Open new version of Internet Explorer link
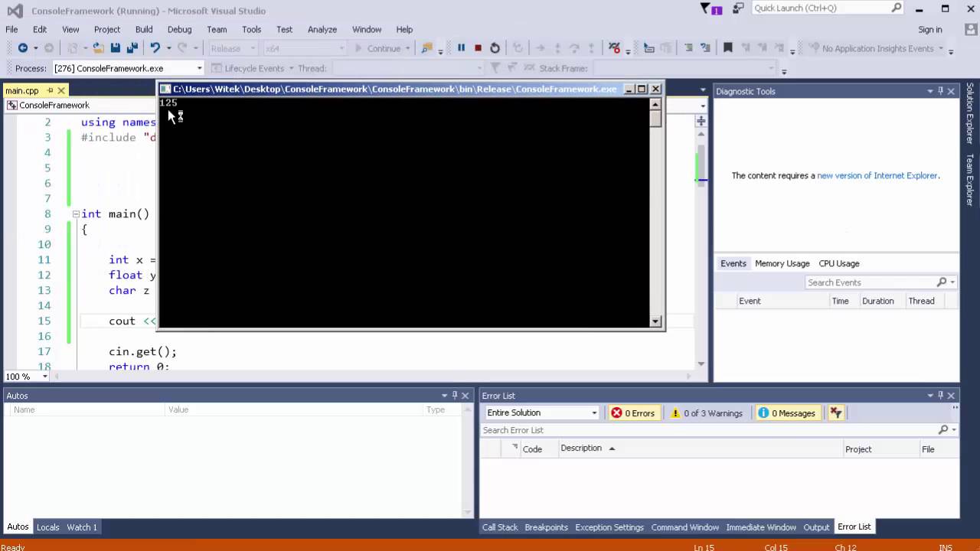Image resolution: width=980 pixels, height=551 pixels. coord(877,175)
